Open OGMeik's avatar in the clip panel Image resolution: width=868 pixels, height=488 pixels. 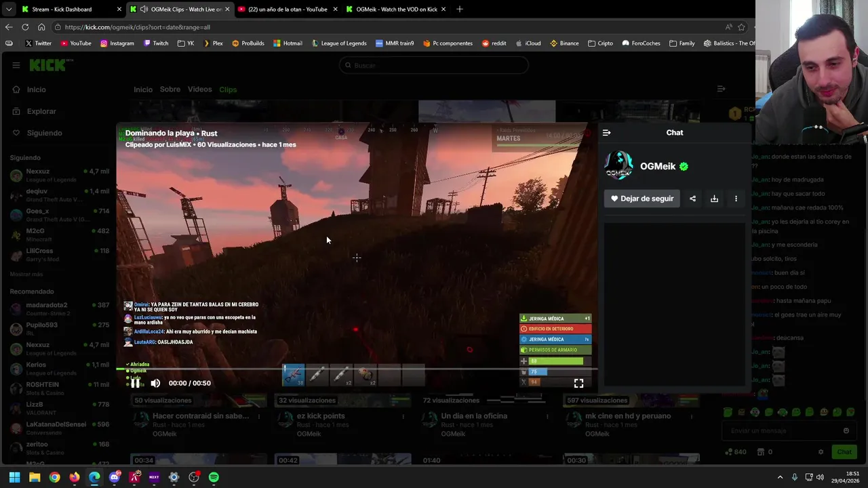[618, 166]
